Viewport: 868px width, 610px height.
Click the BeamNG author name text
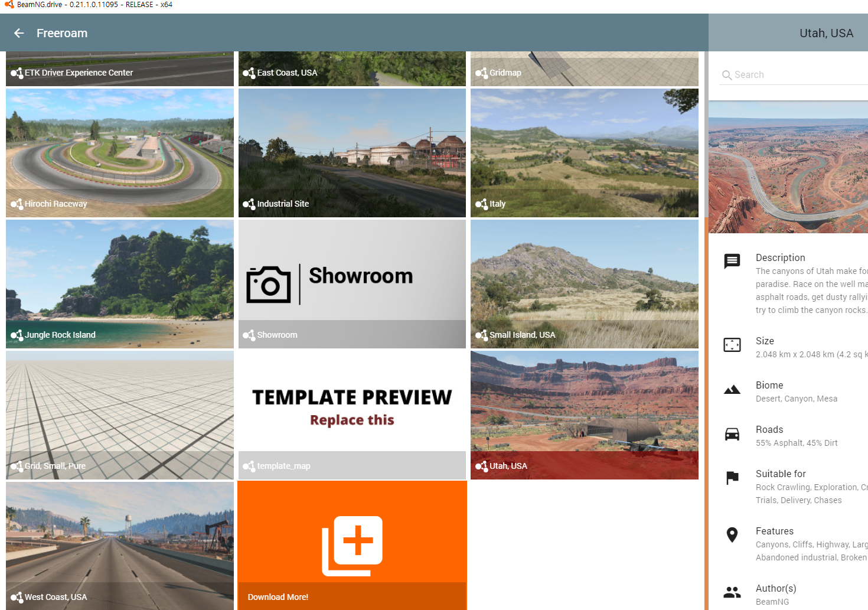772,602
